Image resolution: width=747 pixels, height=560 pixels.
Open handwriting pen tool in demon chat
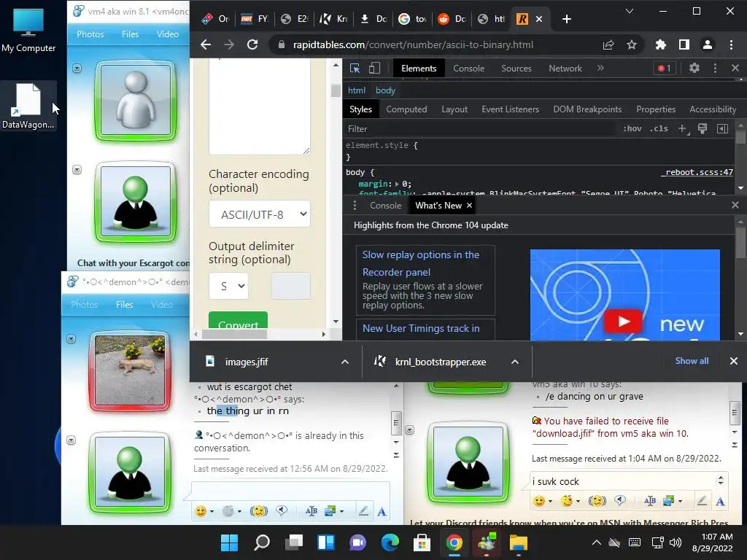[x=363, y=511]
